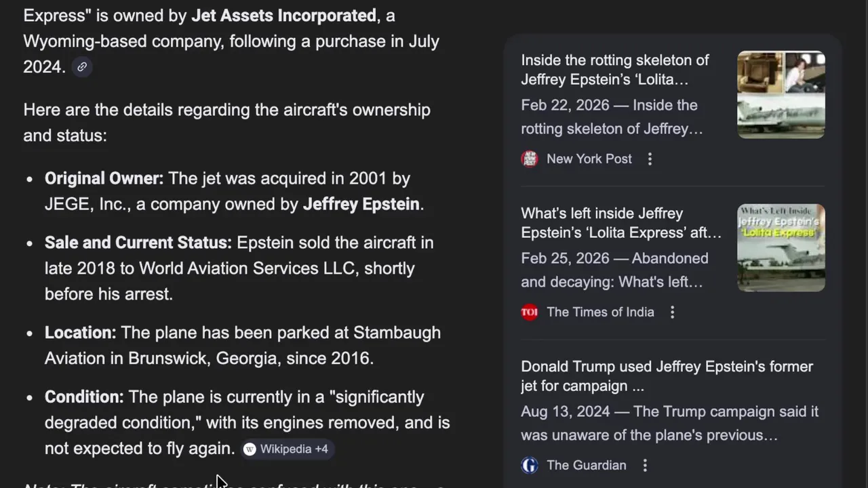Click the New York Post favicon
This screenshot has width=868, height=488.
[530, 159]
